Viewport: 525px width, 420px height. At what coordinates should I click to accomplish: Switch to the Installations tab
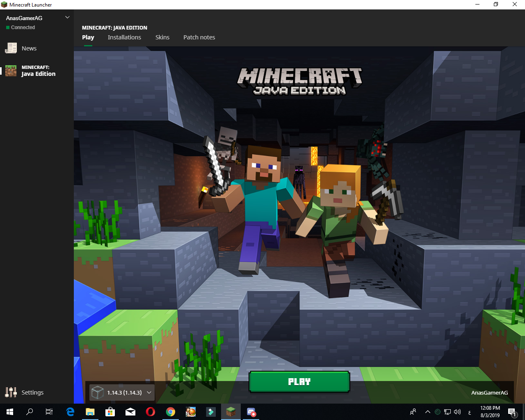(124, 37)
